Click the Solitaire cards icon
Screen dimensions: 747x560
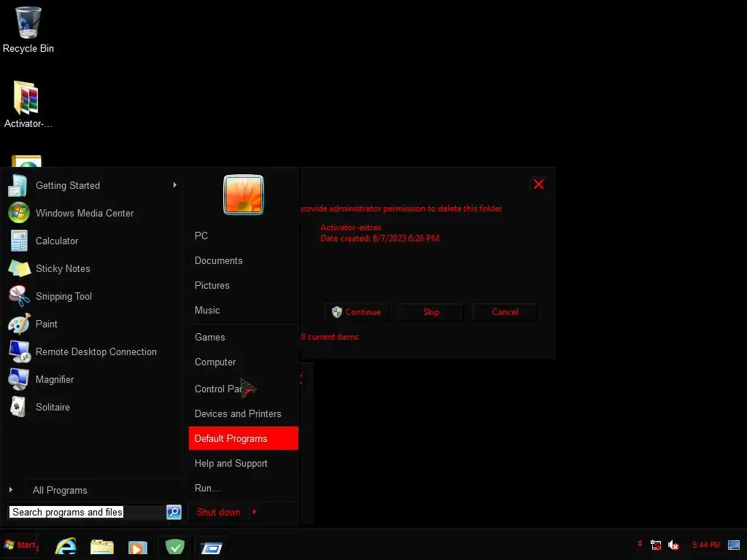(18, 407)
